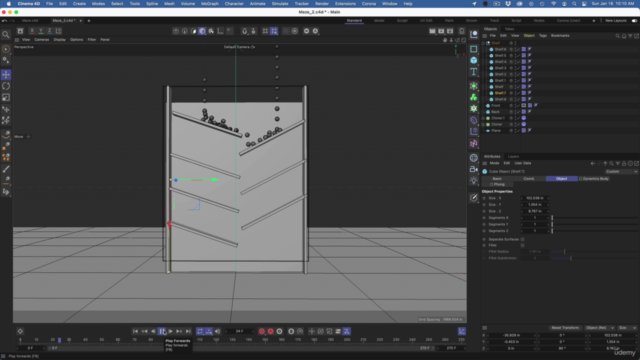Open the Size dropdown in coordinates bar

(x=627, y=328)
